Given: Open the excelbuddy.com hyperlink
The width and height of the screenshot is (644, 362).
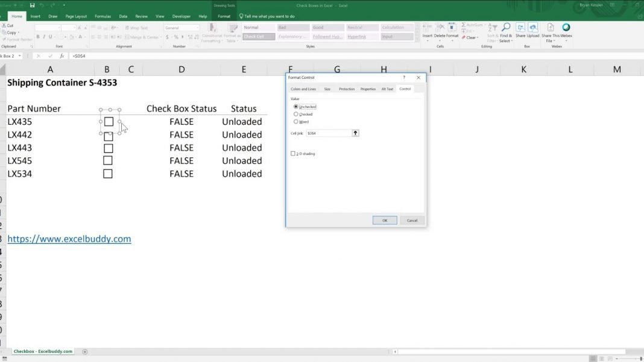Looking at the screenshot, I should click(x=68, y=239).
